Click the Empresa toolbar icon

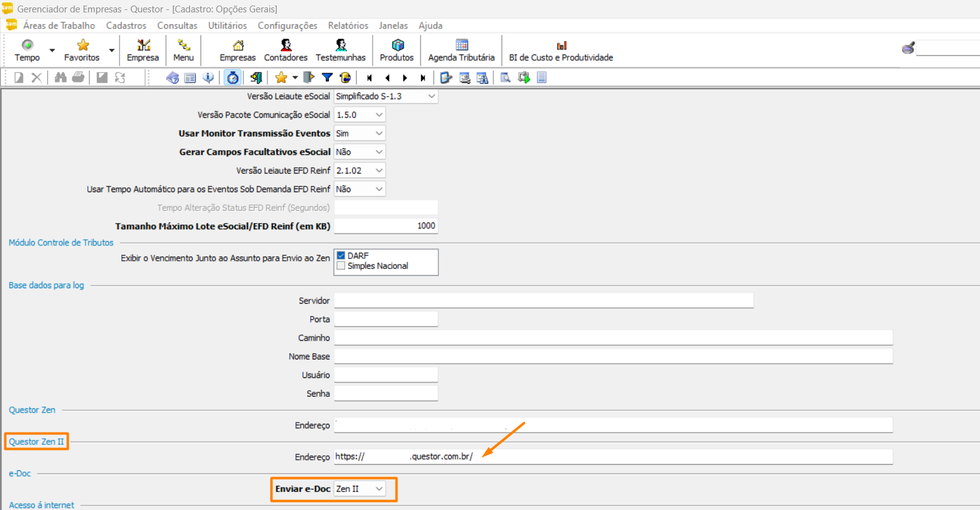[x=143, y=45]
